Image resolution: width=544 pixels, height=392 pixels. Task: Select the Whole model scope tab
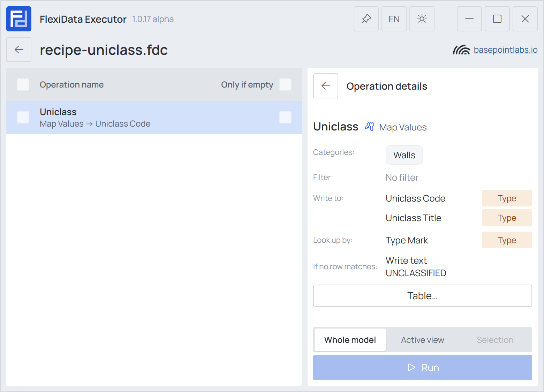pyautogui.click(x=350, y=340)
